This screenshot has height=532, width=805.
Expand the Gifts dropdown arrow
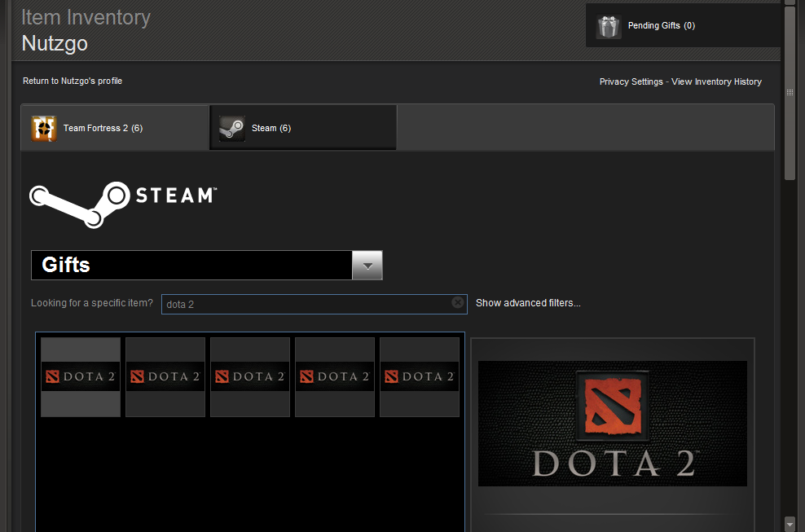[367, 265]
